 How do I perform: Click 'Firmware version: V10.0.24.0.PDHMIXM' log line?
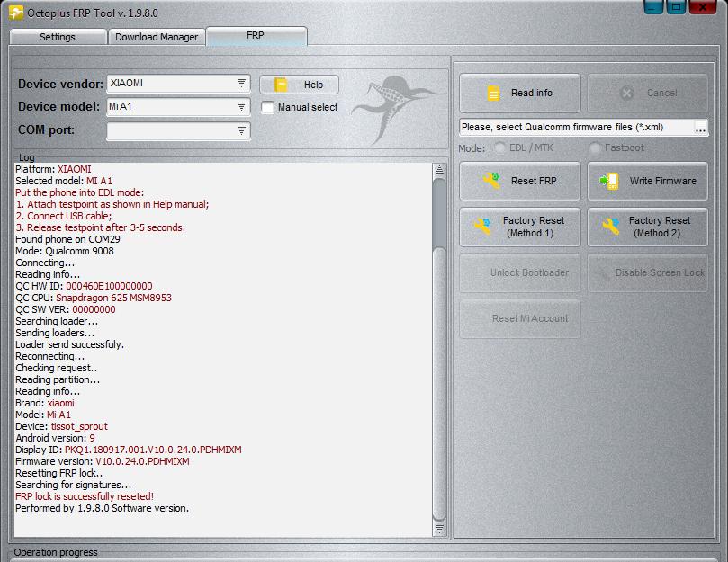tap(103, 462)
